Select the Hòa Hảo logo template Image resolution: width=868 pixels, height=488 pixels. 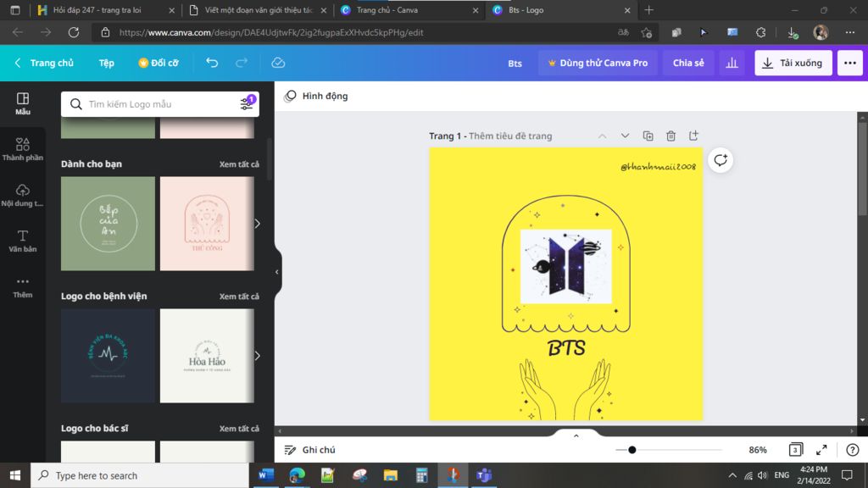(x=207, y=355)
